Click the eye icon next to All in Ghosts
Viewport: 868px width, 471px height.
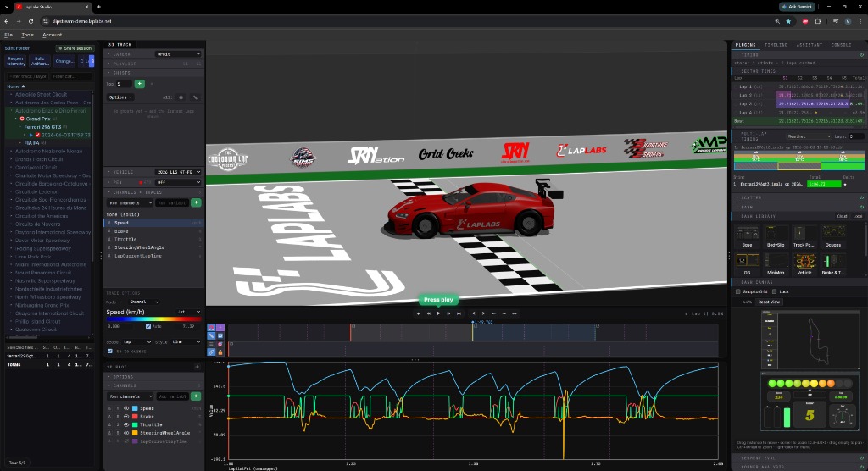[x=181, y=97]
